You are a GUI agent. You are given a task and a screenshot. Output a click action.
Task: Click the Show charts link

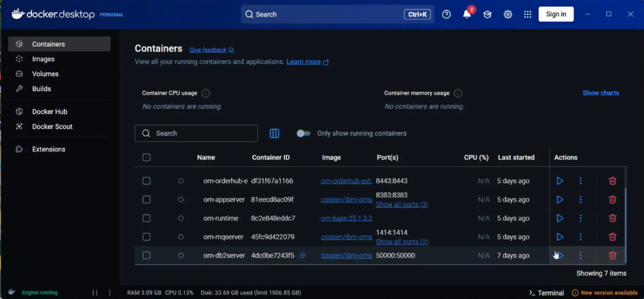click(600, 93)
